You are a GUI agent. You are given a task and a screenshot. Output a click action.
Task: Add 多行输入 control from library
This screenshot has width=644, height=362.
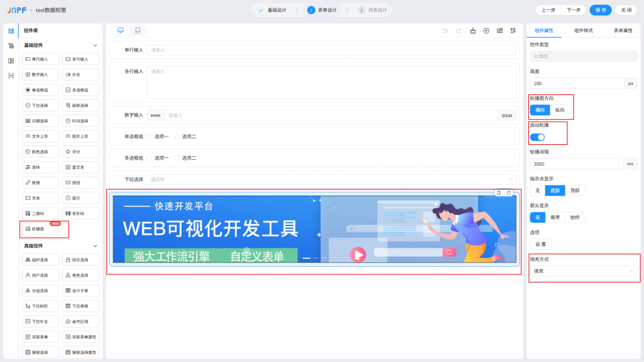coord(80,59)
